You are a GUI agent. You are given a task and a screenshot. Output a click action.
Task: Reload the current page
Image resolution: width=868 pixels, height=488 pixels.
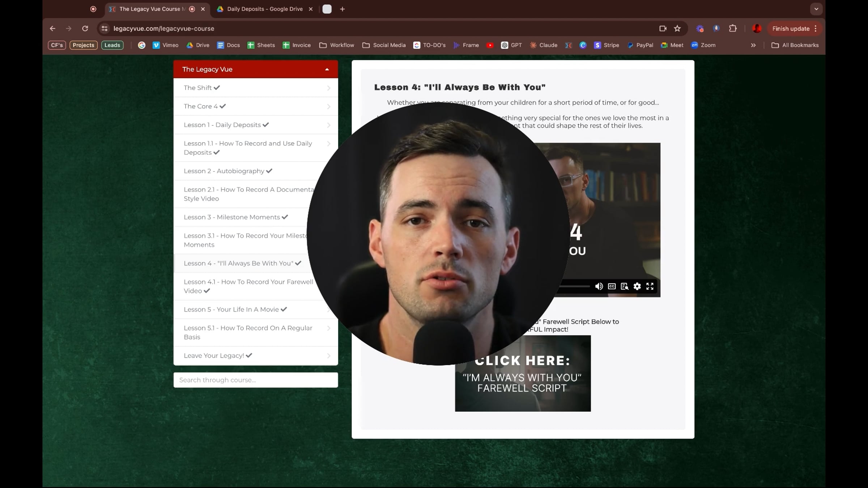coord(85,29)
